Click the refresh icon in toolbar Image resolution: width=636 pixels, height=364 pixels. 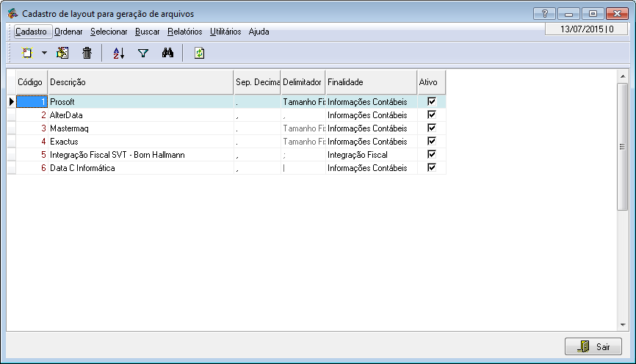tap(199, 53)
